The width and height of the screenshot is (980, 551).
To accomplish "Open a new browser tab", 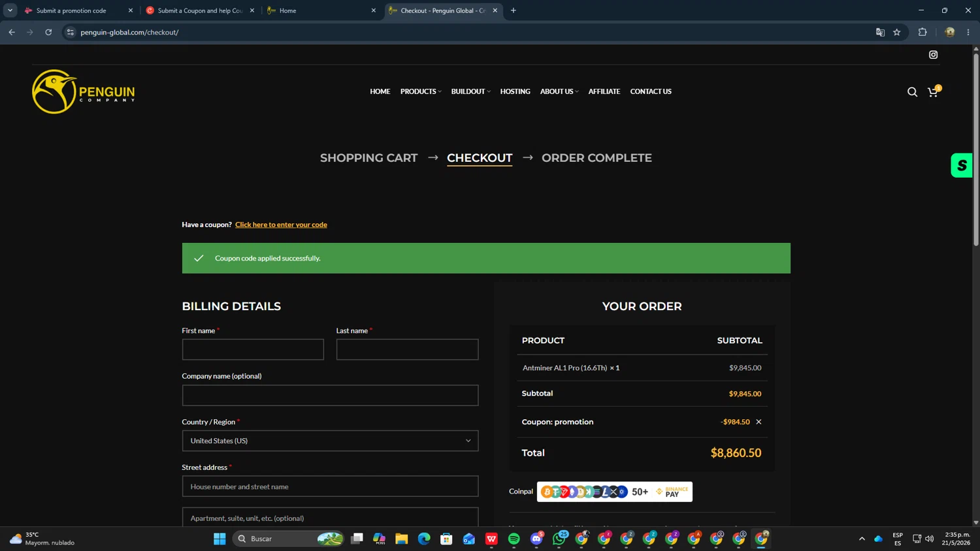I will [x=514, y=10].
